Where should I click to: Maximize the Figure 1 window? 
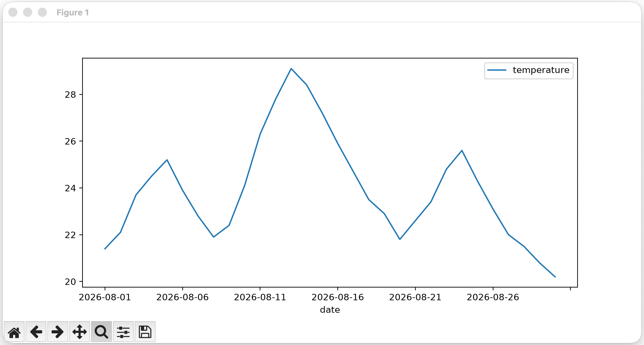coord(42,12)
